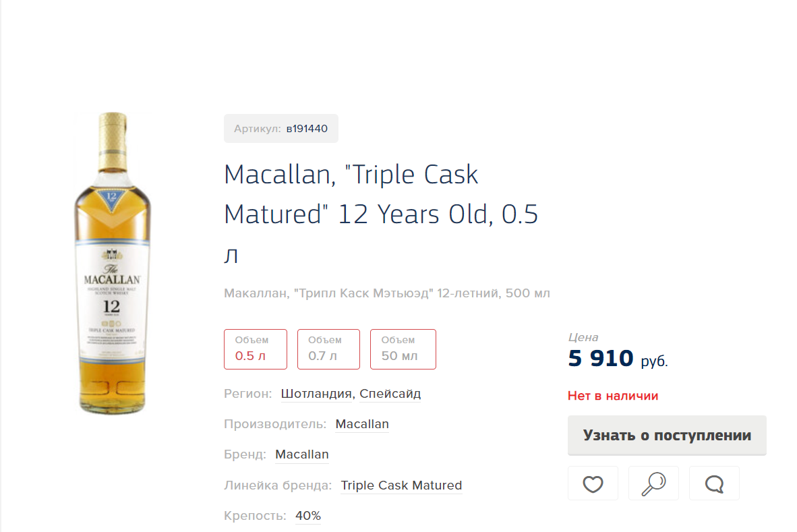Open reviews via the speech bubble icon

click(714, 483)
